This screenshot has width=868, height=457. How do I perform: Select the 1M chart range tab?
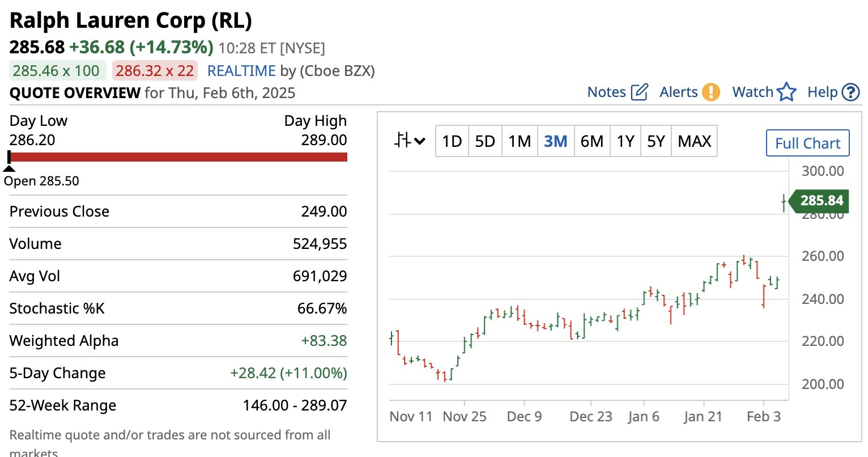[x=520, y=141]
